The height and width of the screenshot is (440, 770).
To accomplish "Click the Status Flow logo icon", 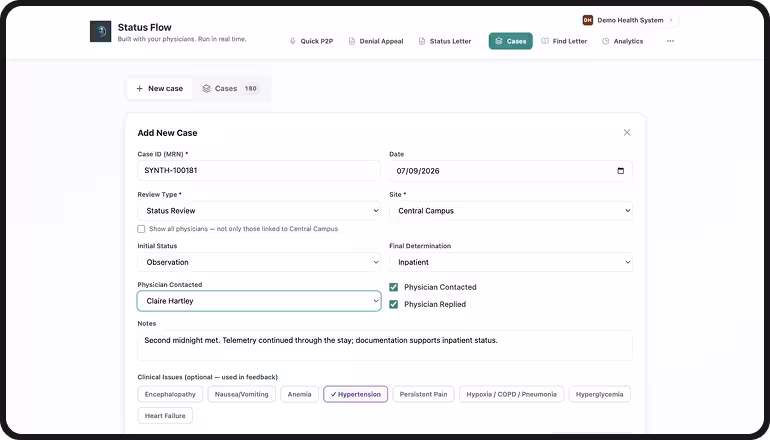I will point(100,31).
